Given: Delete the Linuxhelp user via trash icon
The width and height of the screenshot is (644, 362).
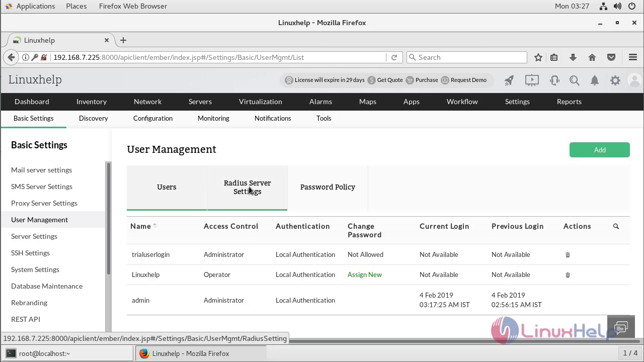Looking at the screenshot, I should [x=568, y=275].
